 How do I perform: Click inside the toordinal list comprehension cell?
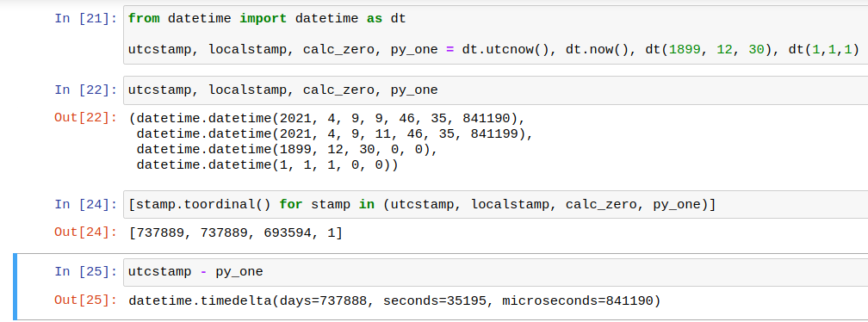pos(495,205)
